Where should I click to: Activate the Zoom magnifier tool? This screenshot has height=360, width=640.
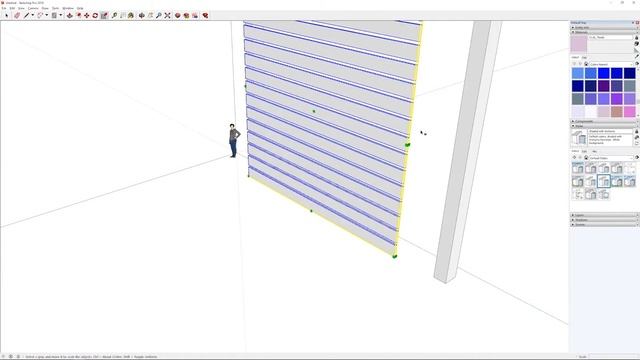tap(159, 15)
